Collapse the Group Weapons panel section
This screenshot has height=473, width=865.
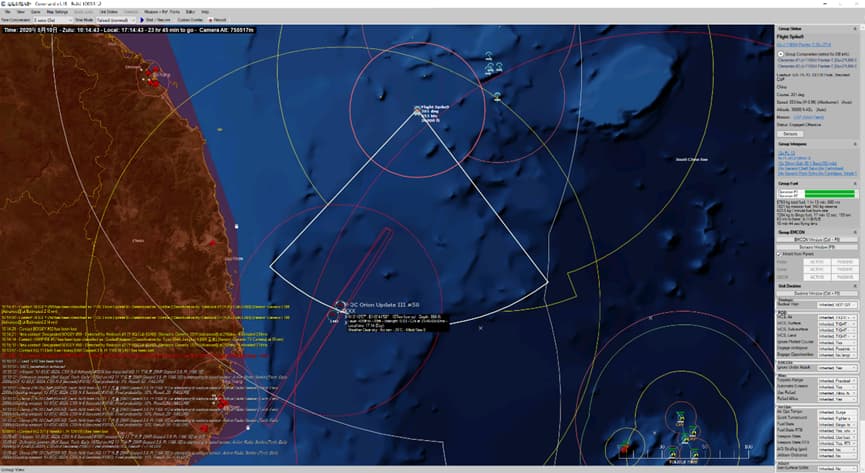(x=855, y=144)
